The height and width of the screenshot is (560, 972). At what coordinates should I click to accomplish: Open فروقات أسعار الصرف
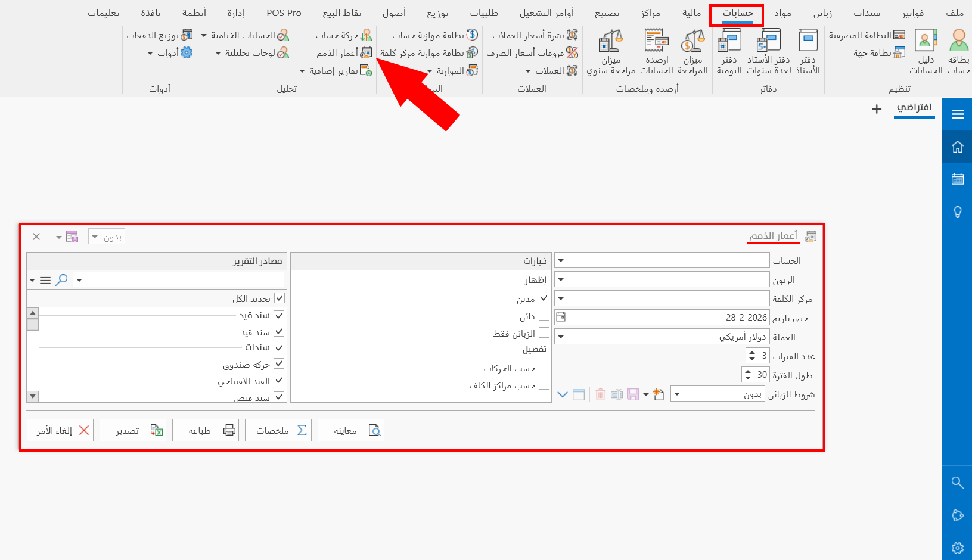[532, 53]
